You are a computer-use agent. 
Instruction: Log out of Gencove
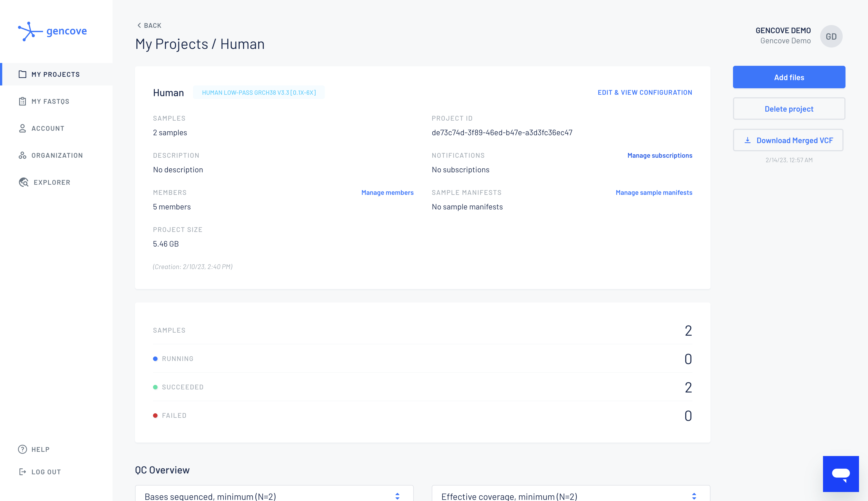[x=40, y=472]
